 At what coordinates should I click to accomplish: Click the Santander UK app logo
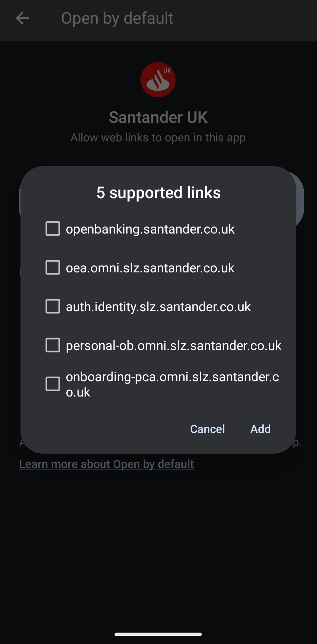[x=158, y=79]
